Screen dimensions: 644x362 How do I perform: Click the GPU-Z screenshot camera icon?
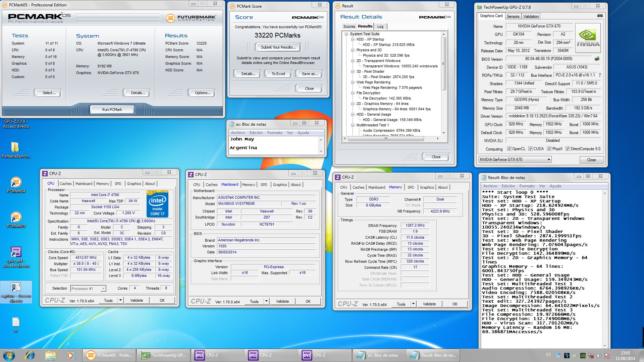coord(600,16)
